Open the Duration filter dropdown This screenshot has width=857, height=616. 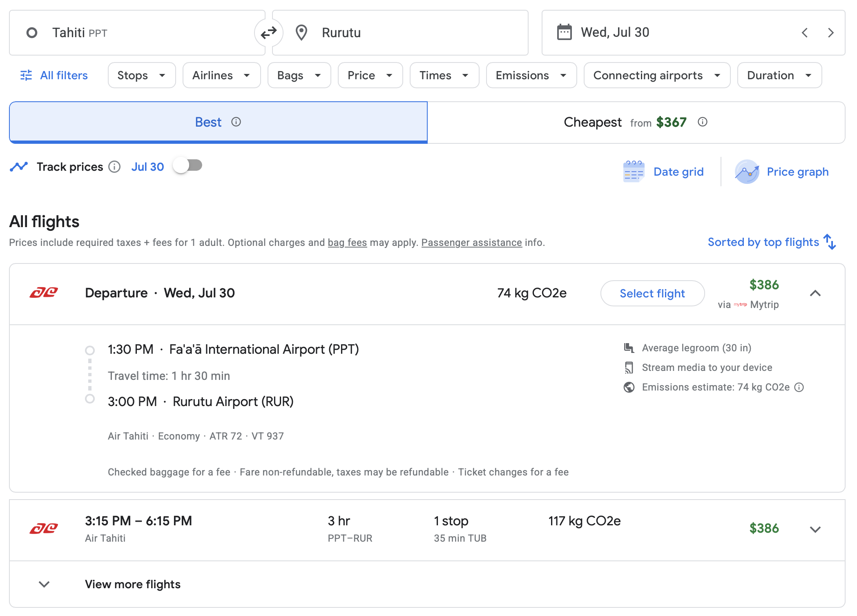pyautogui.click(x=779, y=75)
